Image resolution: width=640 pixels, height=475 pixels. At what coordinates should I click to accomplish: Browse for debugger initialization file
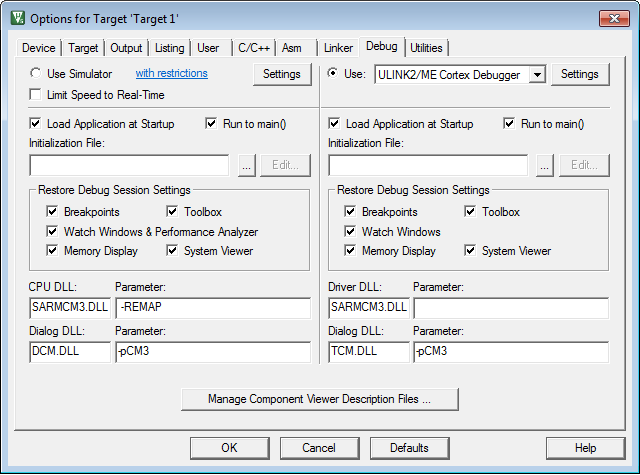tap(545, 165)
